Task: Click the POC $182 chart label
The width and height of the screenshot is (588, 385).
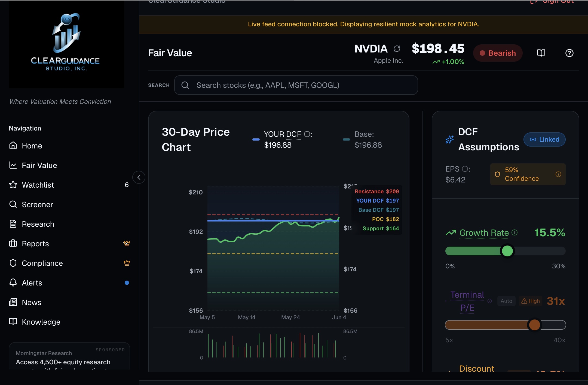Action: [385, 219]
